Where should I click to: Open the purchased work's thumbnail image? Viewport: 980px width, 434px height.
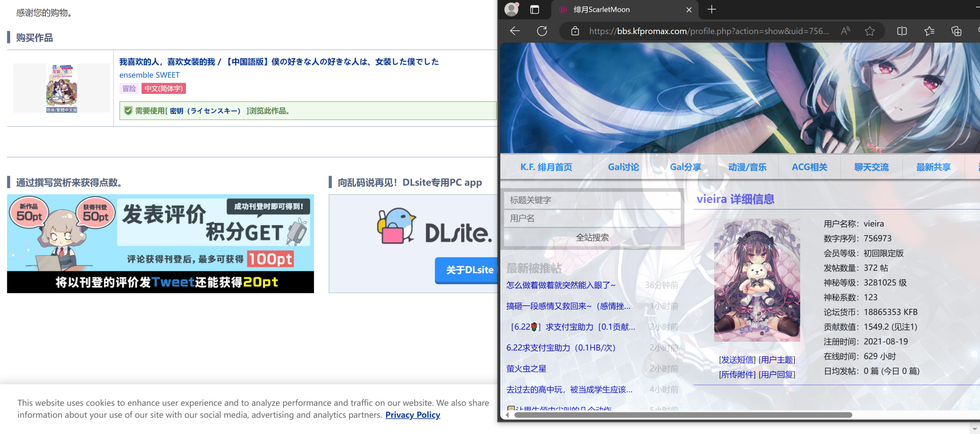62,88
